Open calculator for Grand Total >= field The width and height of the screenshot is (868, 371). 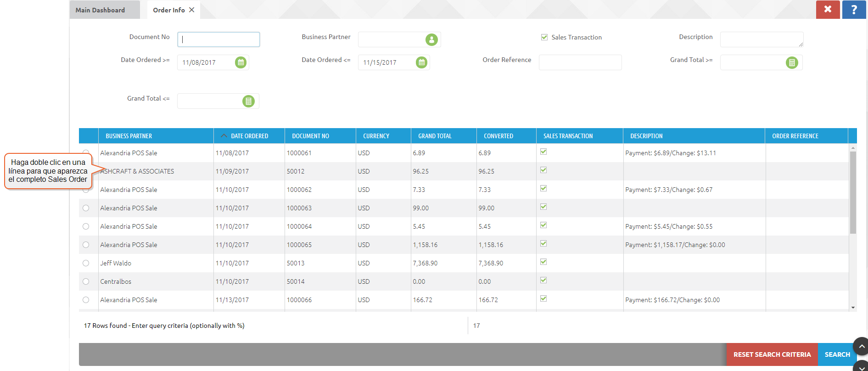(792, 62)
